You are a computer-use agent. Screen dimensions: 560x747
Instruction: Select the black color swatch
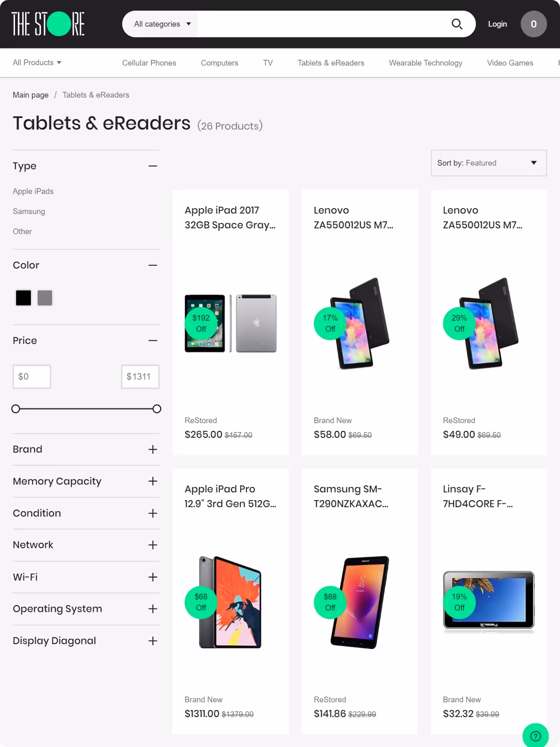(23, 298)
